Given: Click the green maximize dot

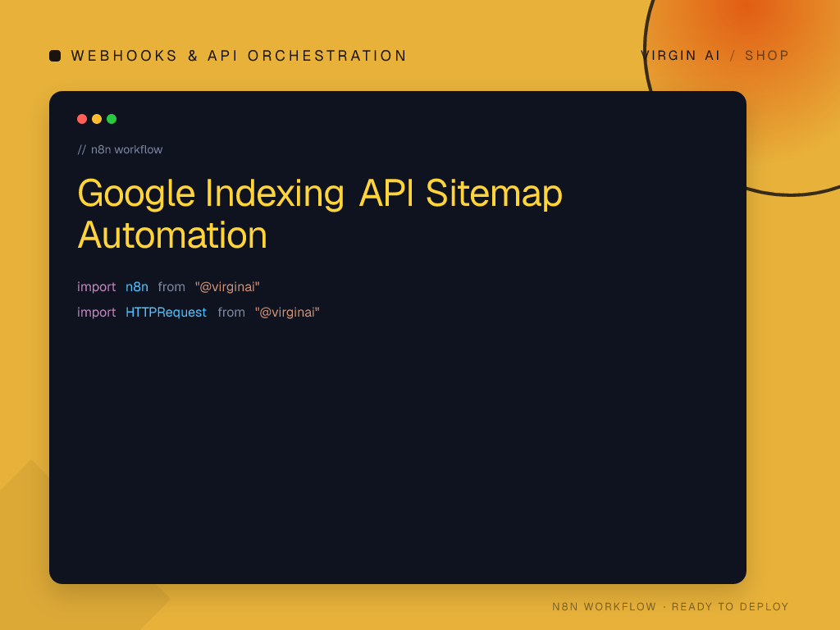Looking at the screenshot, I should [112, 119].
